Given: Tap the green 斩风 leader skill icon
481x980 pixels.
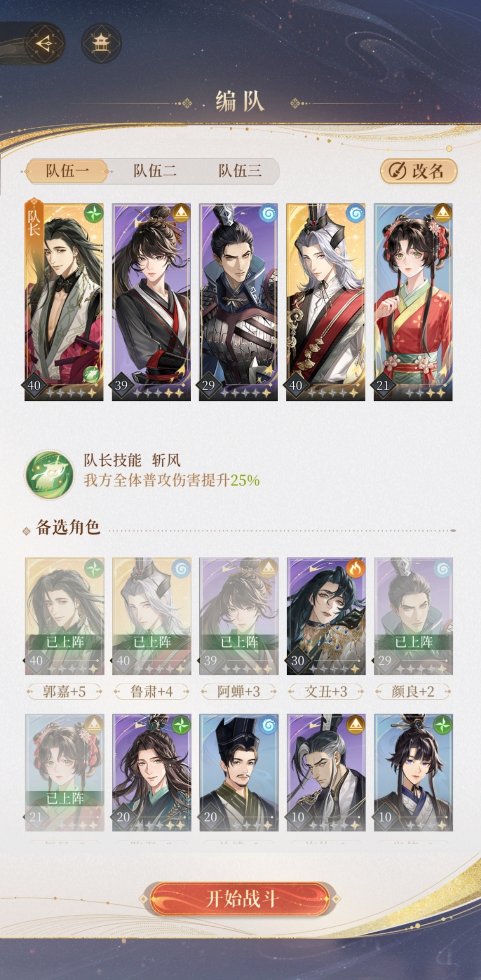Looking at the screenshot, I should click(49, 474).
